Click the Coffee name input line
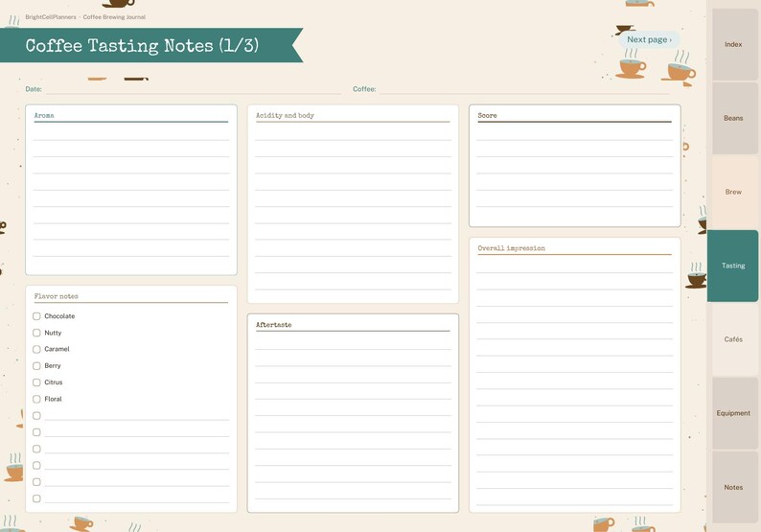Viewport: 761px width, 532px height. (x=524, y=89)
